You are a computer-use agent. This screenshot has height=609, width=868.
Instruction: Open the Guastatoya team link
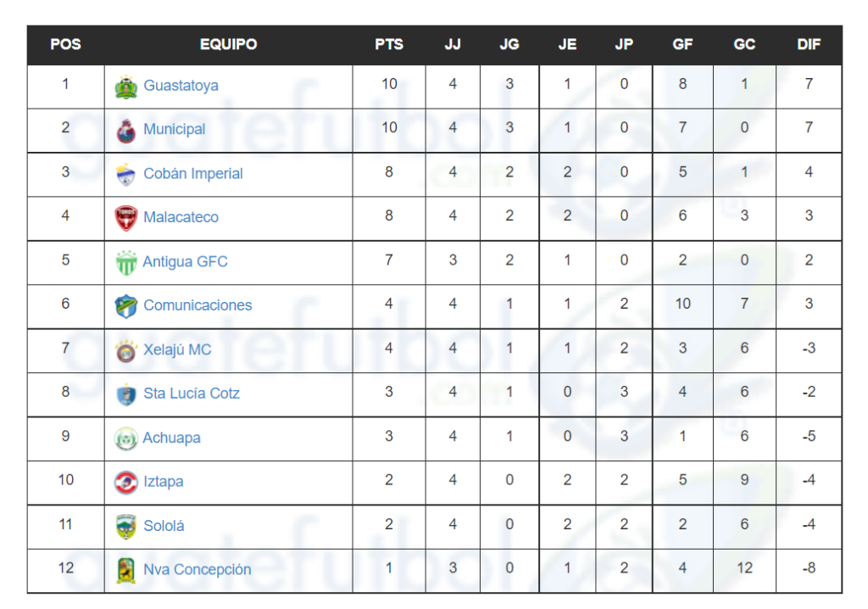(x=181, y=86)
